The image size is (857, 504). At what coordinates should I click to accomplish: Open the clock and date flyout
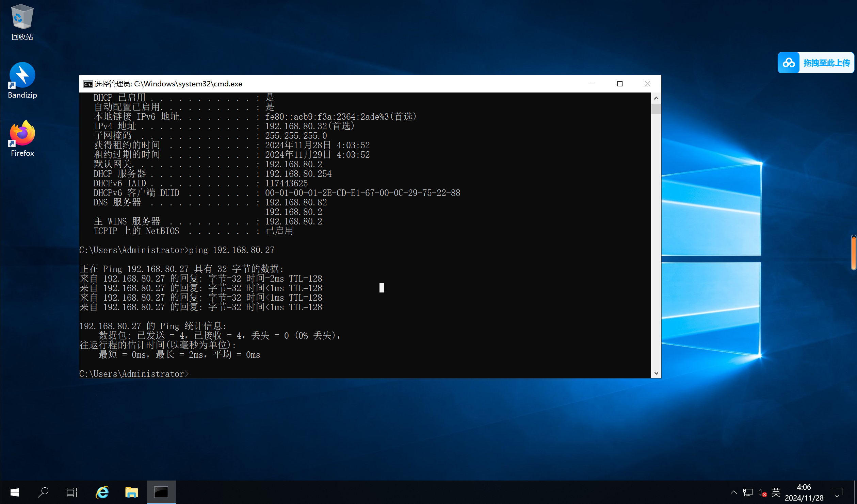pyautogui.click(x=804, y=492)
